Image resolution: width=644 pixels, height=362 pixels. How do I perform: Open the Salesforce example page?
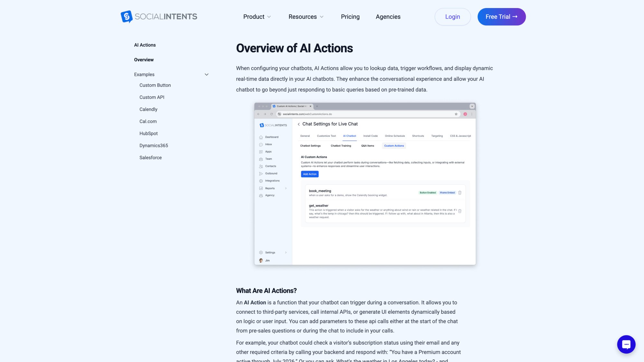coord(150,157)
